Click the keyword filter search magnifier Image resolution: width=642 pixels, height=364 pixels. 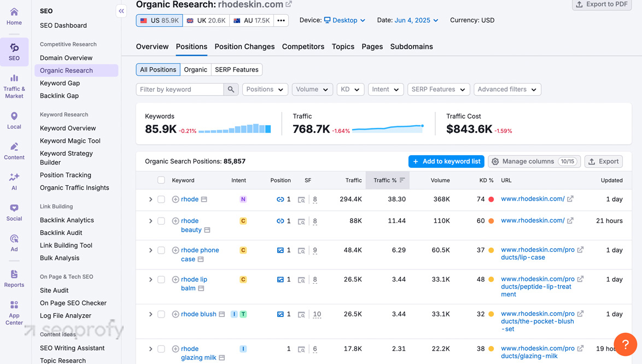pos(231,89)
